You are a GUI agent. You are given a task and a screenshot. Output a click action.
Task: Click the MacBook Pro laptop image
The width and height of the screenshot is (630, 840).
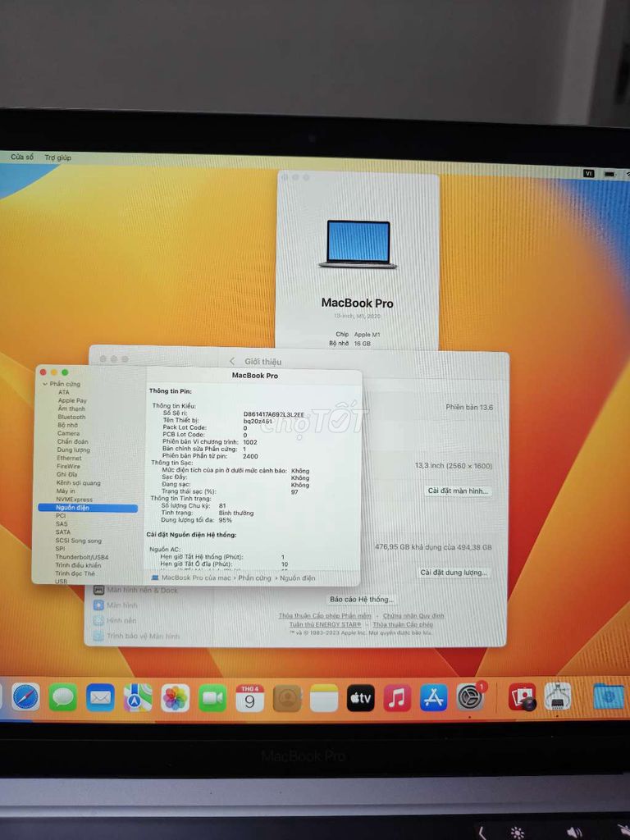coord(358,244)
